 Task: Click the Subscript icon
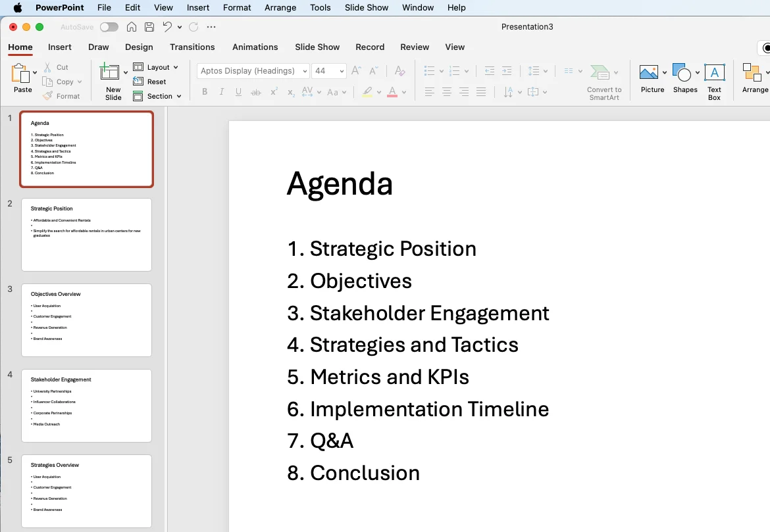coord(291,92)
